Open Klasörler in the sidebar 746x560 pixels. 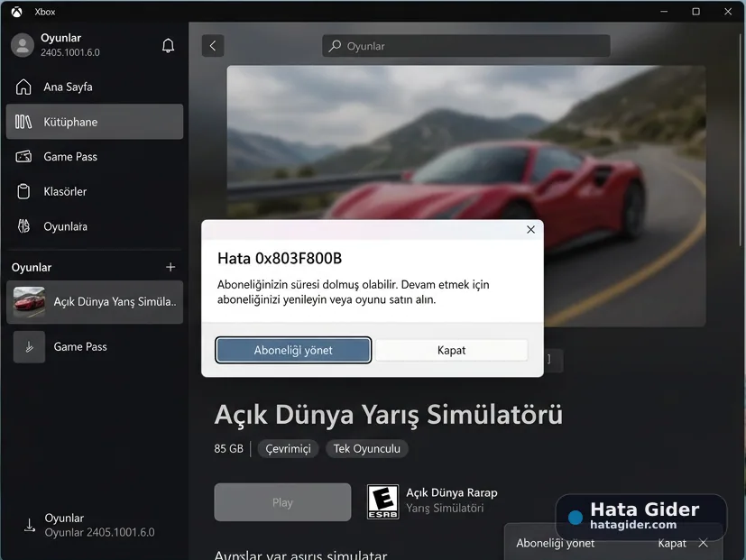point(95,191)
